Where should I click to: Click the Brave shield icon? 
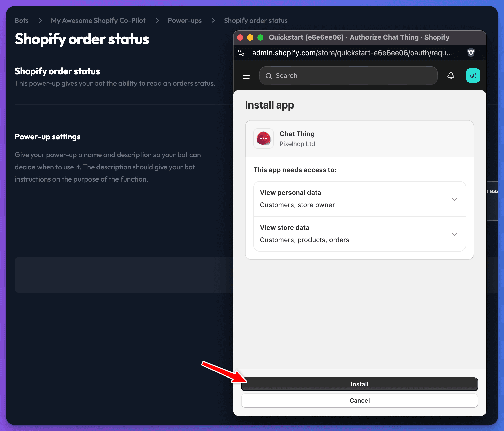[471, 53]
